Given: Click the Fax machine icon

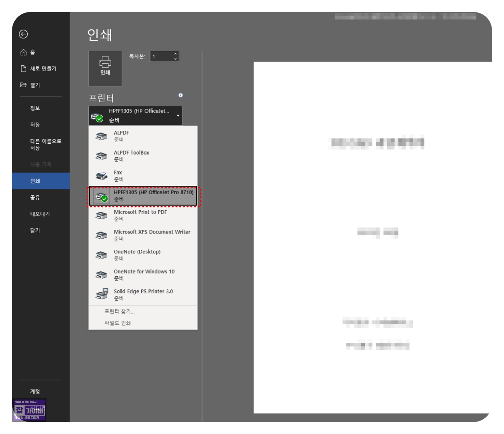Looking at the screenshot, I should [101, 176].
